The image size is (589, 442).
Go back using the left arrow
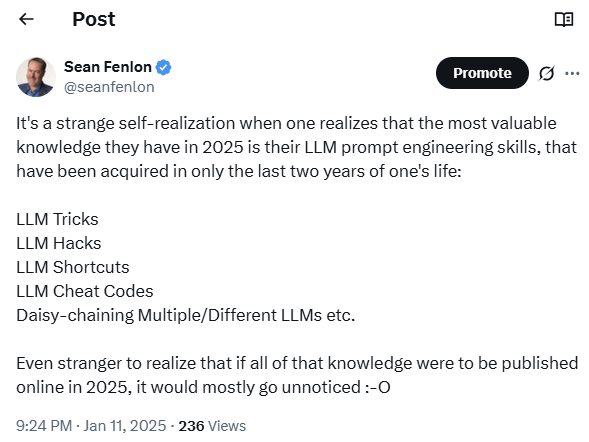tap(26, 19)
